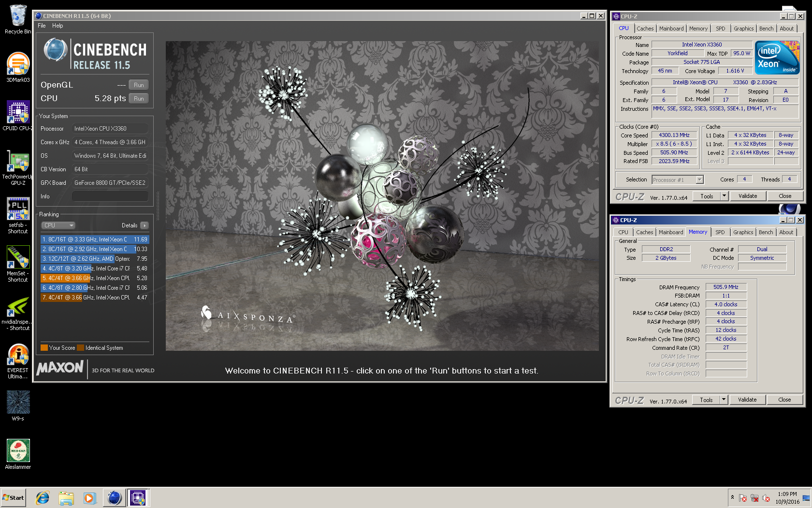Select ranking row 5 Your Score 5.28
Image resolution: width=812 pixels, height=508 pixels.
pyautogui.click(x=95, y=278)
